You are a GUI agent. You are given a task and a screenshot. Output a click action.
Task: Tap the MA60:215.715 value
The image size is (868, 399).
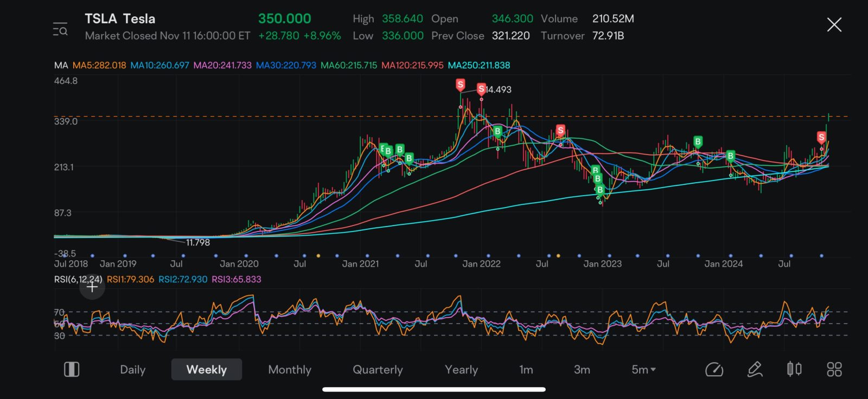pyautogui.click(x=349, y=65)
